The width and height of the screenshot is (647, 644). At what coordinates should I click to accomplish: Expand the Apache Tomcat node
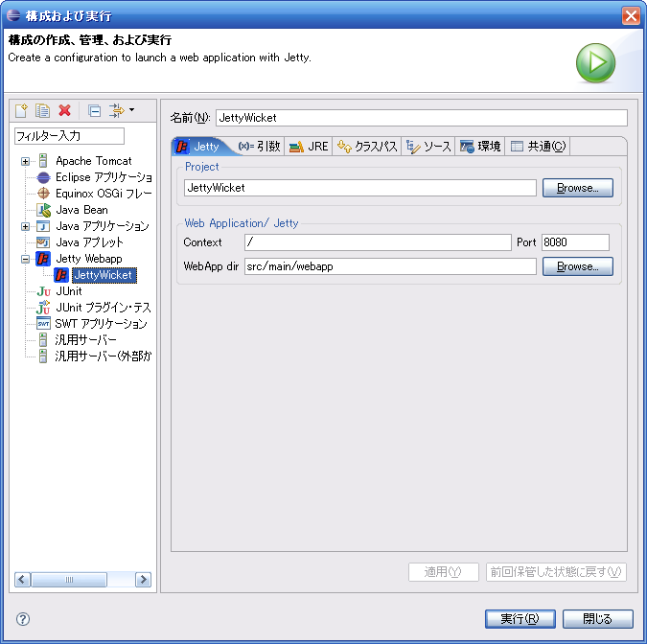[x=26, y=161]
